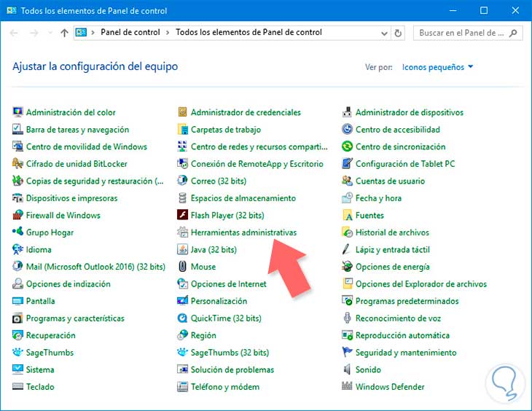The height and width of the screenshot is (411, 532).
Task: Open the Flash Player (32 bits) icon
Action: [x=182, y=215]
